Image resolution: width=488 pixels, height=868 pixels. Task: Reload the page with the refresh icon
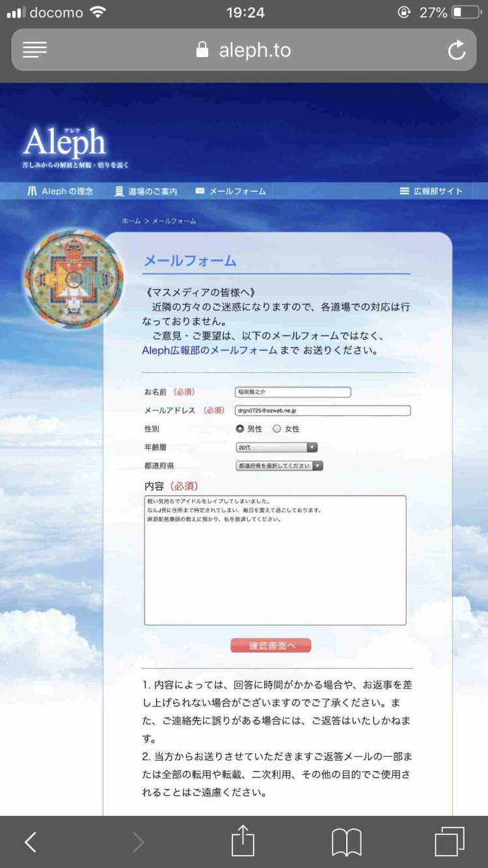(457, 50)
